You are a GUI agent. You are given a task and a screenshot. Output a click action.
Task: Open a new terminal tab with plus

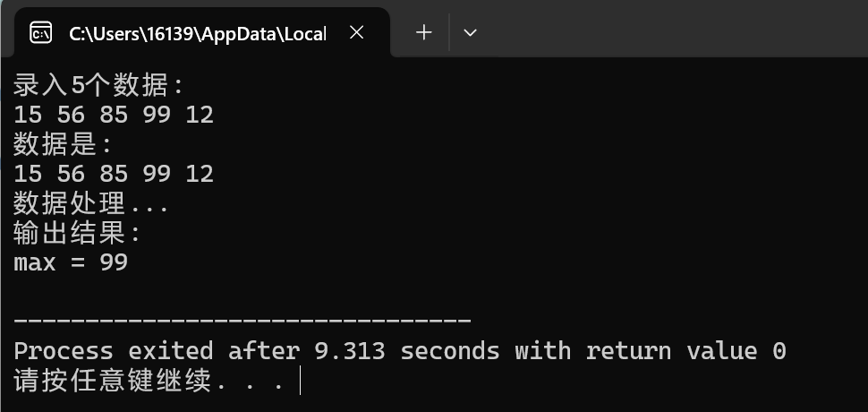[x=423, y=32]
